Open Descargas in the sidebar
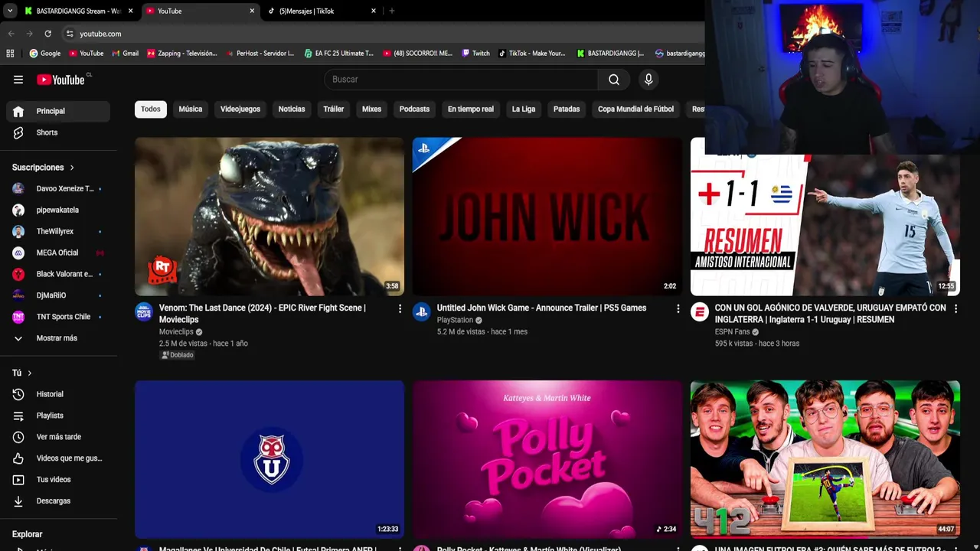Image resolution: width=980 pixels, height=551 pixels. click(58, 501)
